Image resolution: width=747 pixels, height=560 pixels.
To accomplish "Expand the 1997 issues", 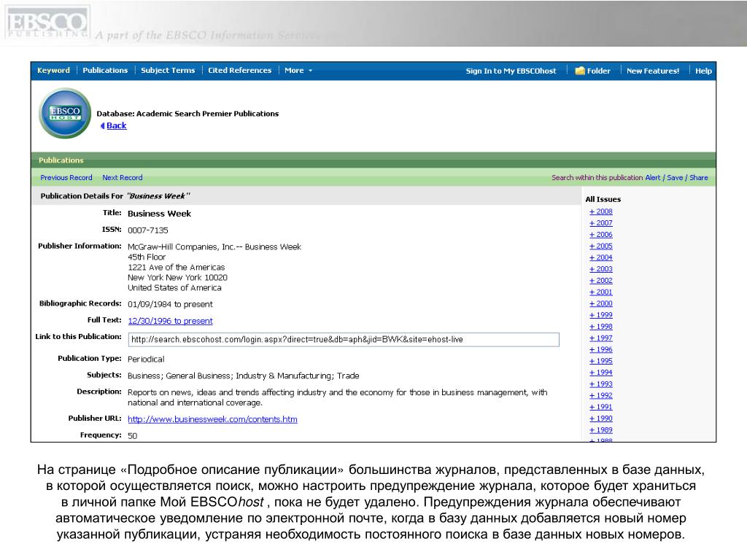I will click(x=601, y=338).
